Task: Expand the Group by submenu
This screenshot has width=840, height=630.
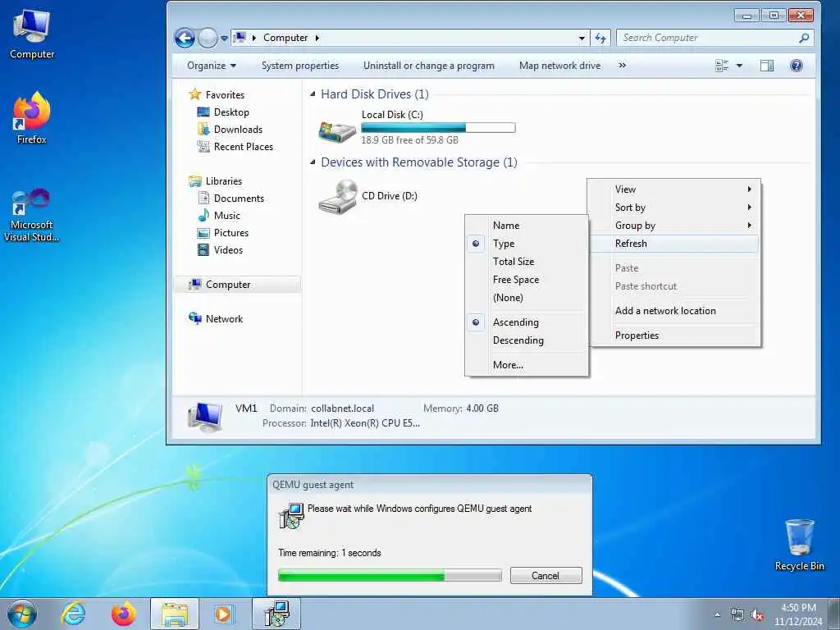Action: coord(674,226)
